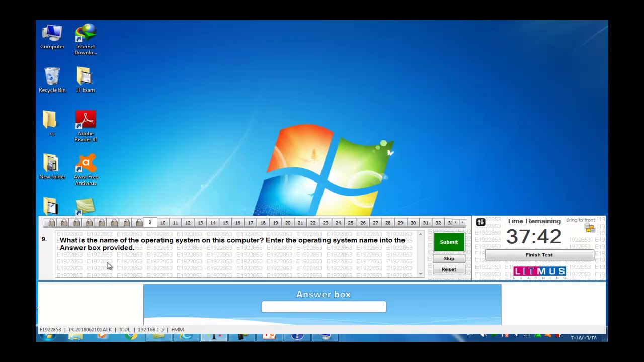644x362 pixels.
Task: Submit the answer with the green button
Action: coord(449,242)
